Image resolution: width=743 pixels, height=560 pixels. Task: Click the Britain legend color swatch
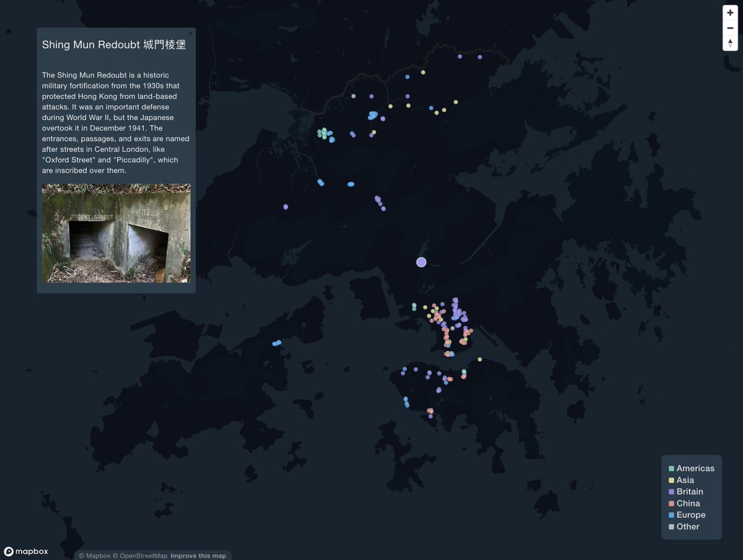click(x=671, y=492)
